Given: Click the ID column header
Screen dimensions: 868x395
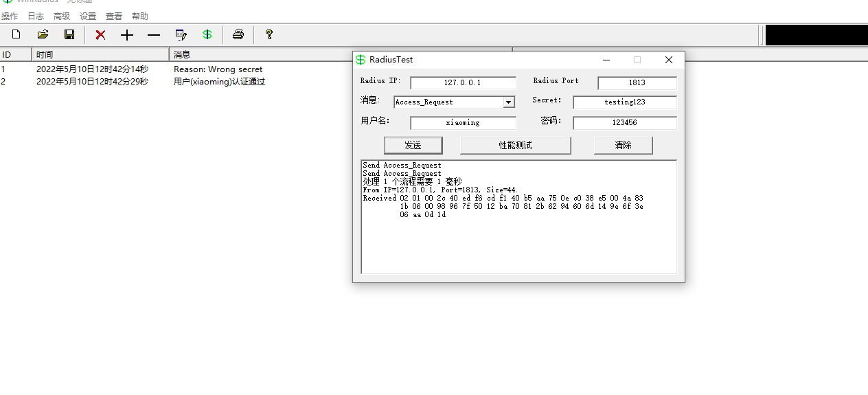Looking at the screenshot, I should 16,54.
